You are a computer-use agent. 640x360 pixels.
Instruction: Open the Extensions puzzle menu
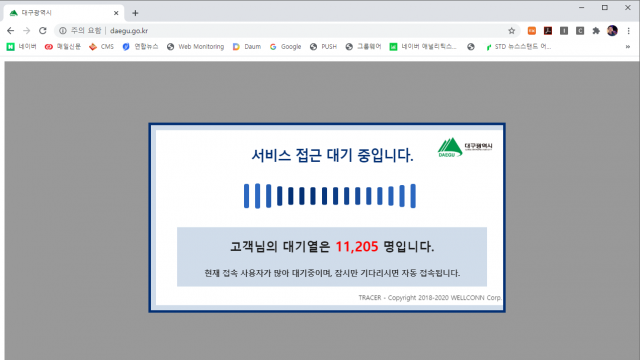(596, 31)
